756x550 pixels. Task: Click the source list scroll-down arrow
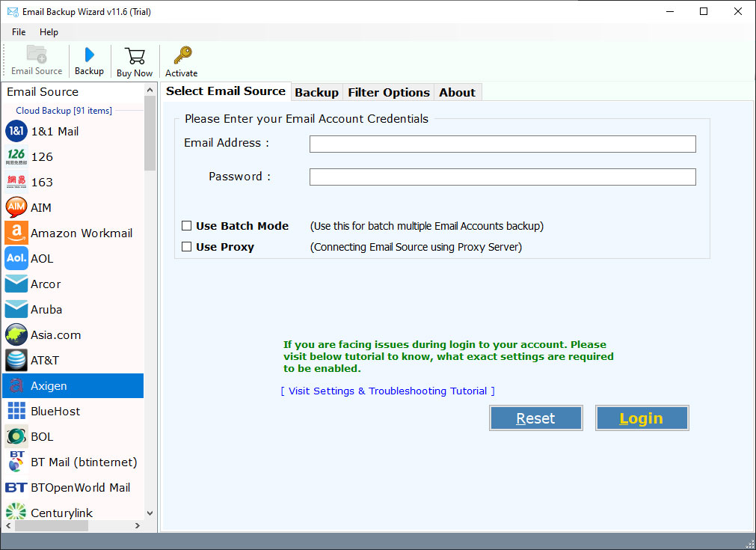(x=150, y=513)
